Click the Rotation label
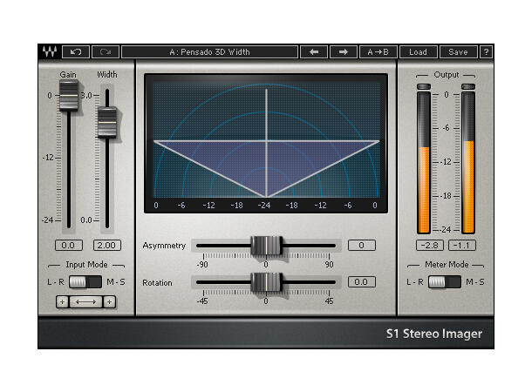 coord(157,282)
